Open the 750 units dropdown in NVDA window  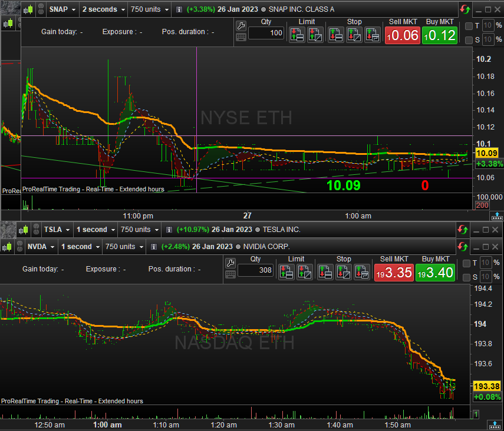click(x=124, y=247)
